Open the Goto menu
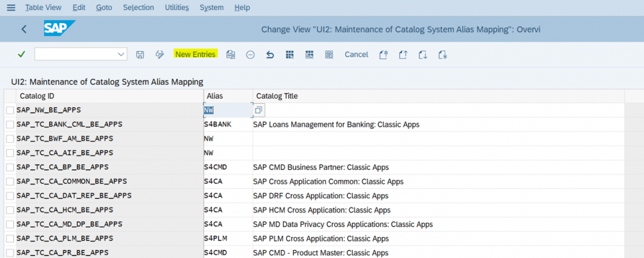The width and height of the screenshot is (644, 258). (104, 8)
